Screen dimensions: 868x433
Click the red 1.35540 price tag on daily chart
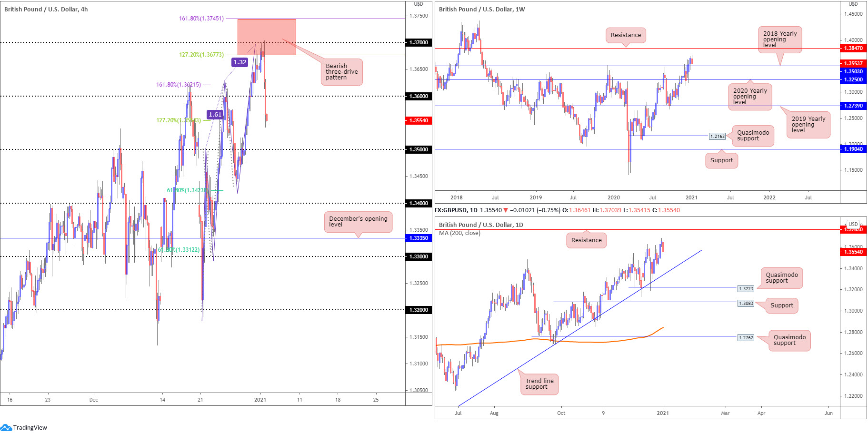coord(853,252)
